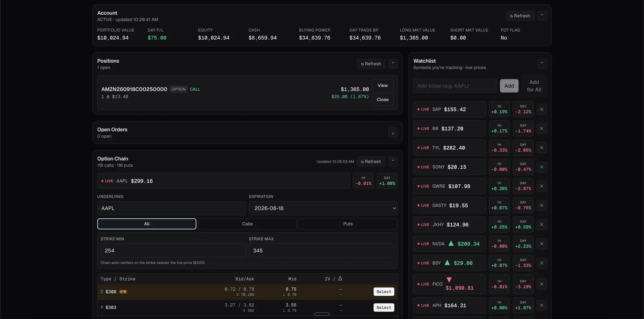Screen dimensions: 644x319
Task: Click AMZN260918C00250000 position symbol
Action: [x=134, y=89]
